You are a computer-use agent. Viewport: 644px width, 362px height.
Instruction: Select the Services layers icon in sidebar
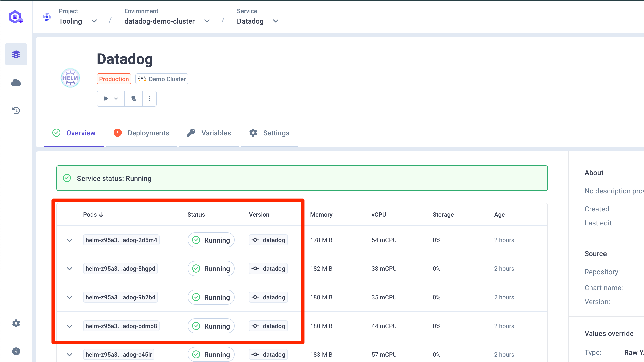tap(16, 54)
